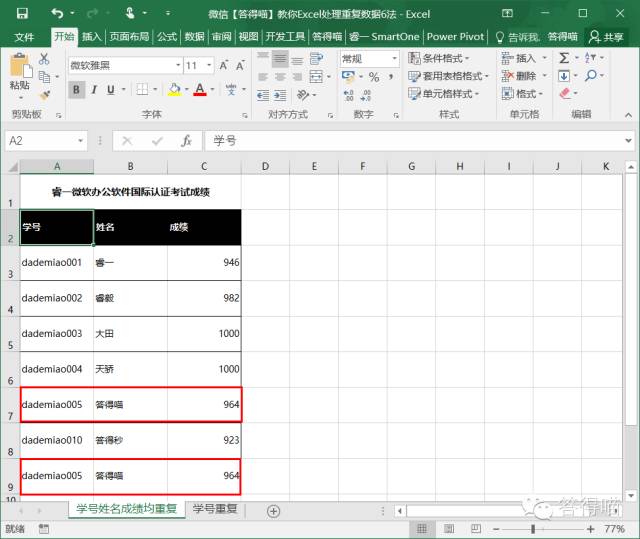Expand the formula bar chevron

(x=629, y=141)
